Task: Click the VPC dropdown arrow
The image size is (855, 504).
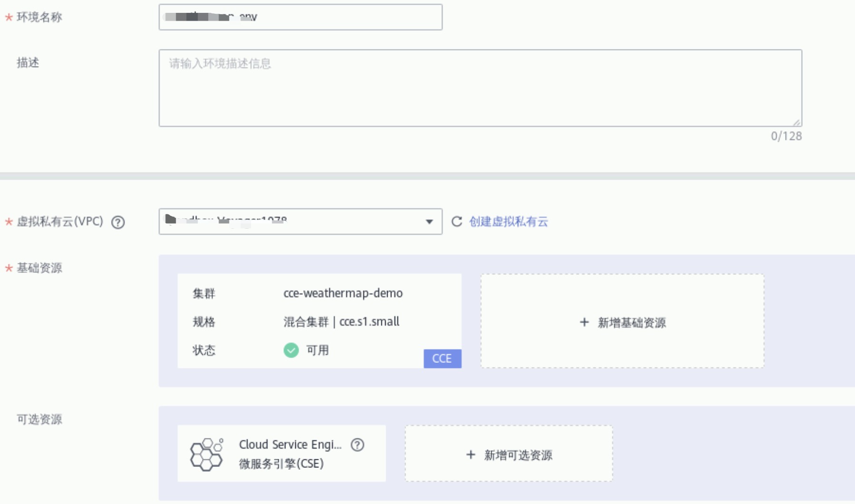Action: [429, 222]
